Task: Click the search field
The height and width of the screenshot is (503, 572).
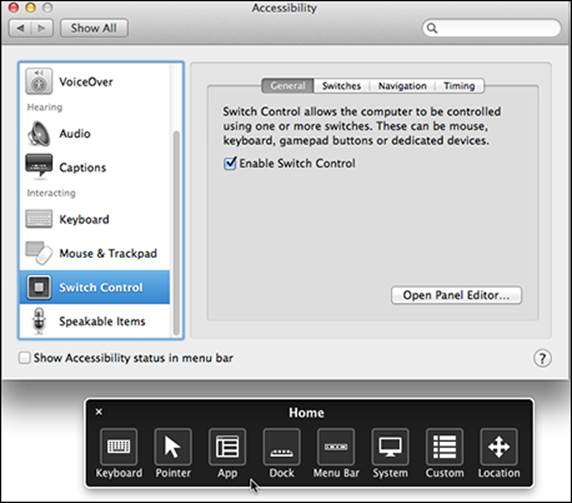Action: [492, 28]
